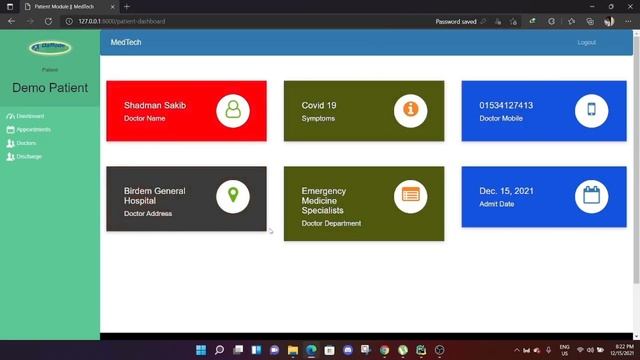
Task: Open Task View on the taskbar
Action: click(238, 350)
